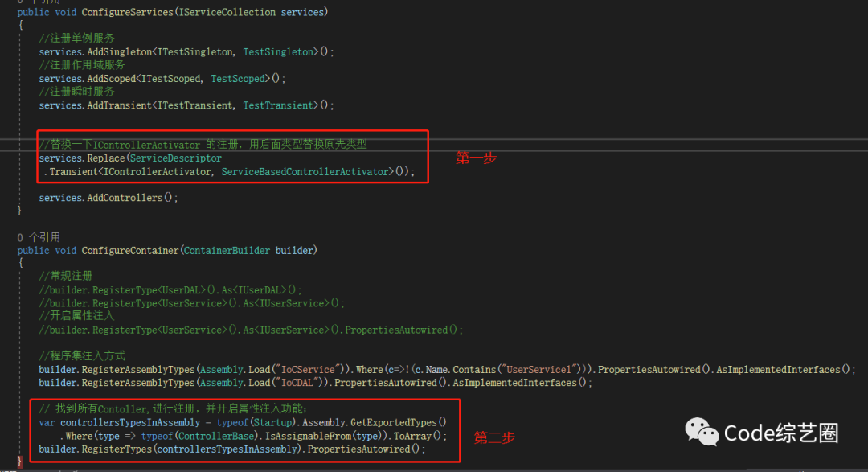Viewport: 868px width, 472px height.
Task: Open the '0 个引用' CodeLens above ConfigureContainer
Action: coord(39,237)
